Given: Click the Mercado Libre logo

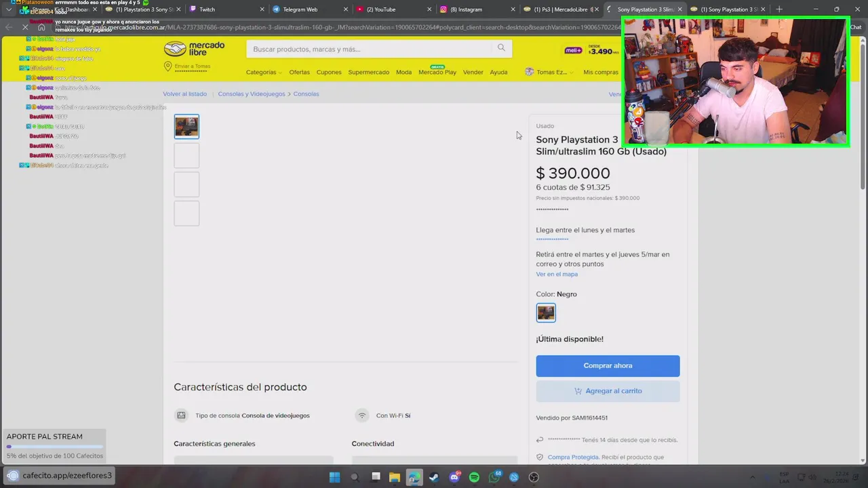Looking at the screenshot, I should tap(194, 49).
